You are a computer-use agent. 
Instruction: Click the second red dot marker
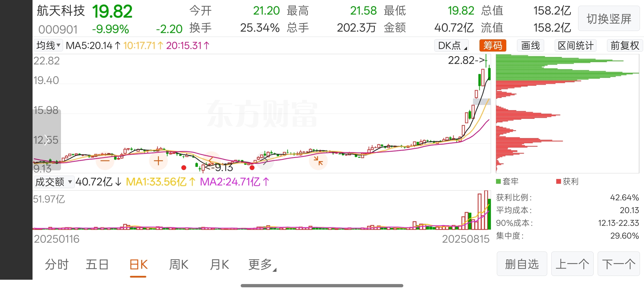tap(252, 168)
